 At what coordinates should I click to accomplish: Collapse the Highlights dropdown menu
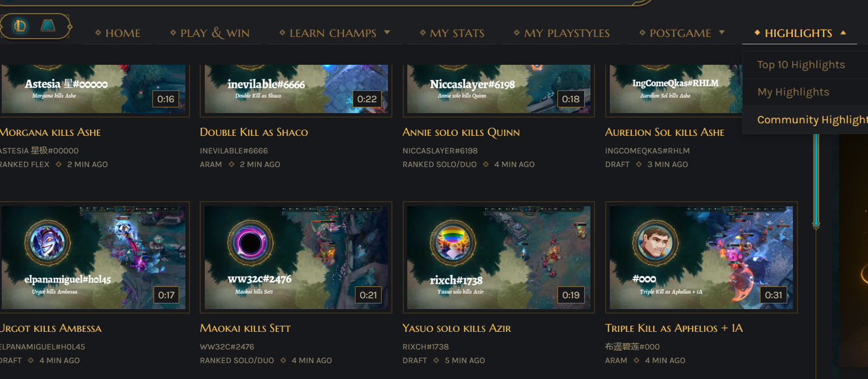click(x=843, y=33)
